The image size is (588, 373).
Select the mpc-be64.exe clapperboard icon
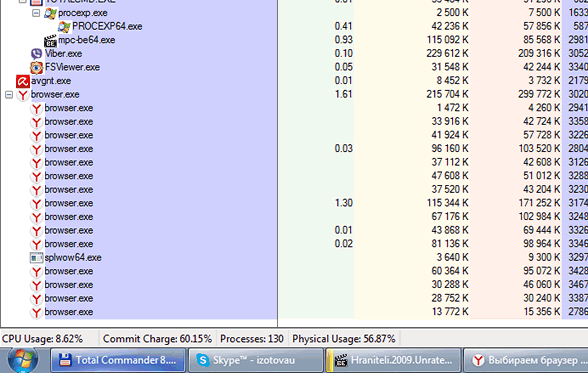50,40
